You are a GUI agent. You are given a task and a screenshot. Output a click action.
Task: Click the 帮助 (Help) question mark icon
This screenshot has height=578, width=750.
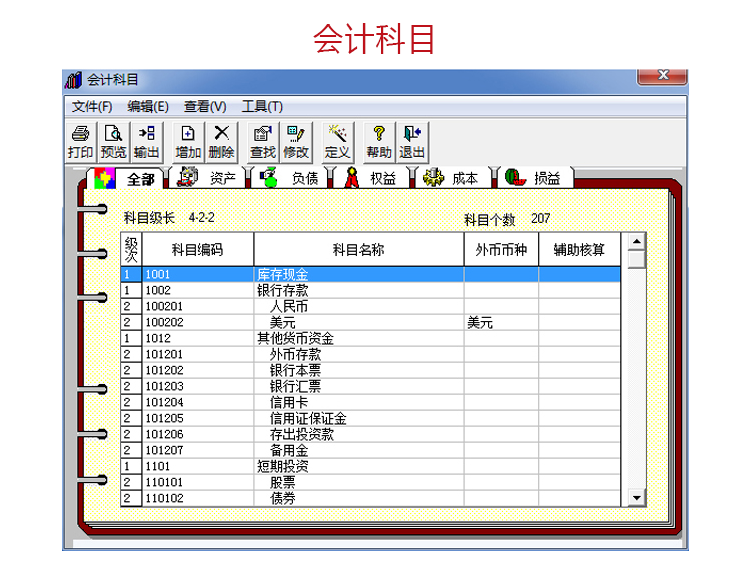(379, 142)
